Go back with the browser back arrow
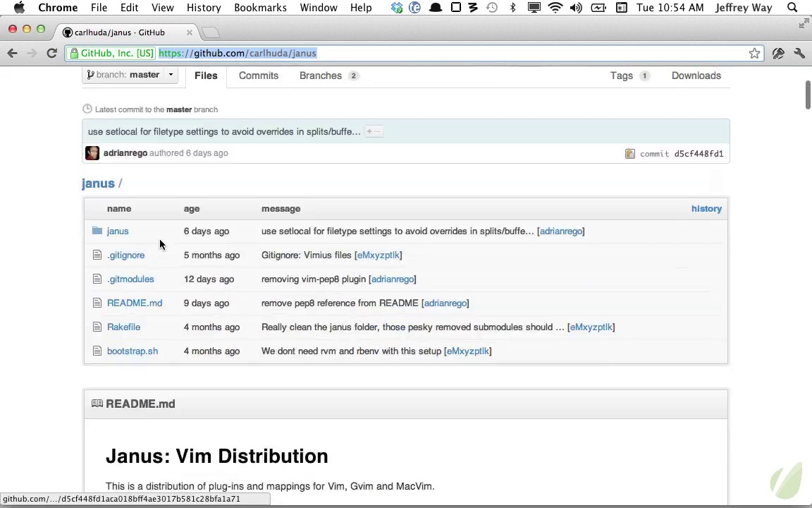Screen dimensions: 812x508 [13, 53]
